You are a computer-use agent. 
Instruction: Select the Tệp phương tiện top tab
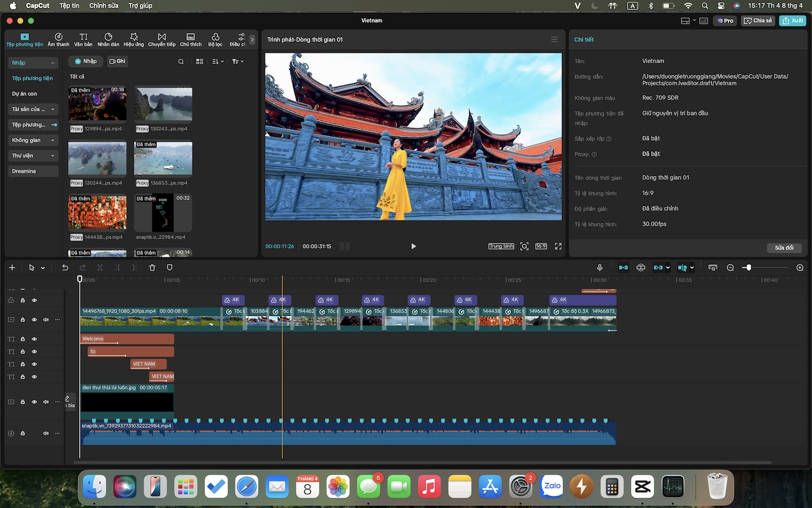[x=25, y=39]
